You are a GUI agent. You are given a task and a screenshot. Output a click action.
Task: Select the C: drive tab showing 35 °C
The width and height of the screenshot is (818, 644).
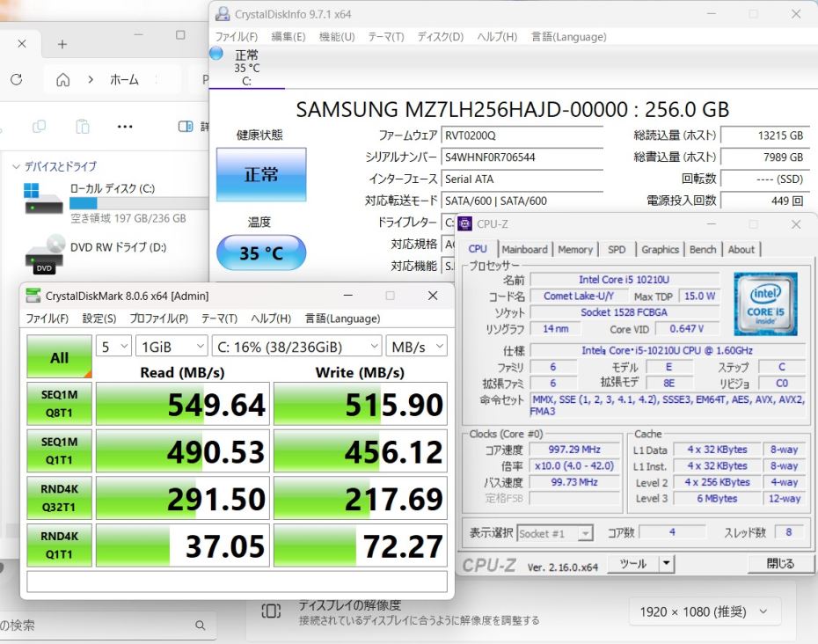tap(247, 67)
